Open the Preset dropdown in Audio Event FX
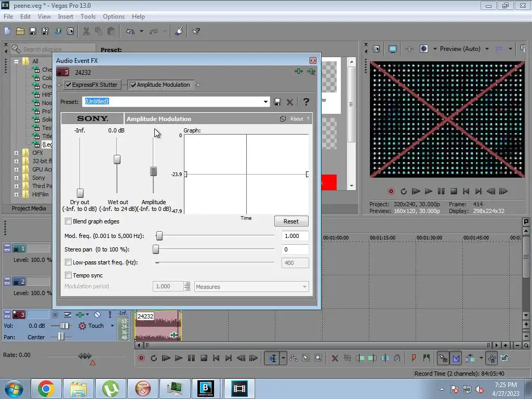This screenshot has height=399, width=532. pos(265,101)
